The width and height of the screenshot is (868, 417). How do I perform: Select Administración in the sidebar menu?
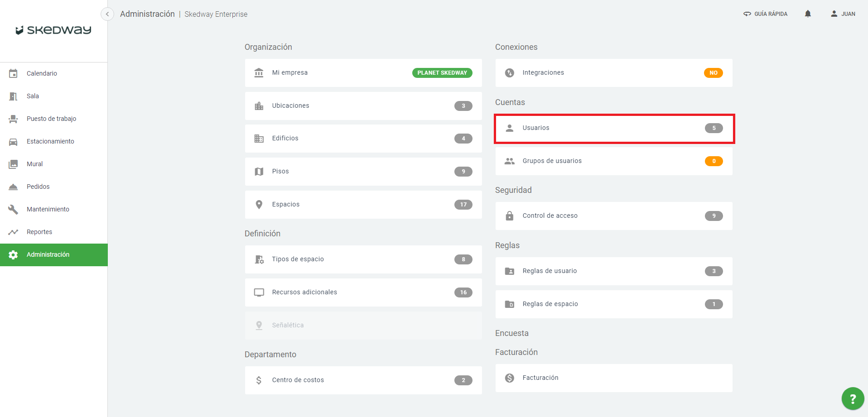pos(48,254)
